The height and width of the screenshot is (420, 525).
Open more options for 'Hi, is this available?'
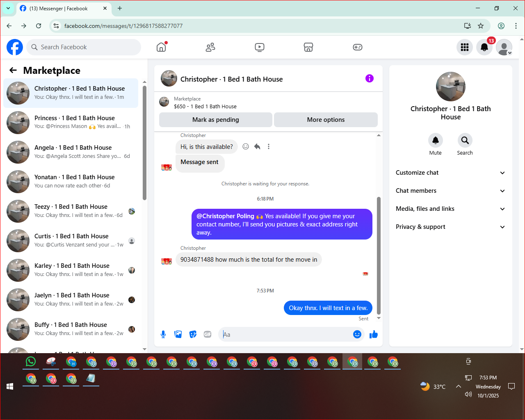pos(269,146)
